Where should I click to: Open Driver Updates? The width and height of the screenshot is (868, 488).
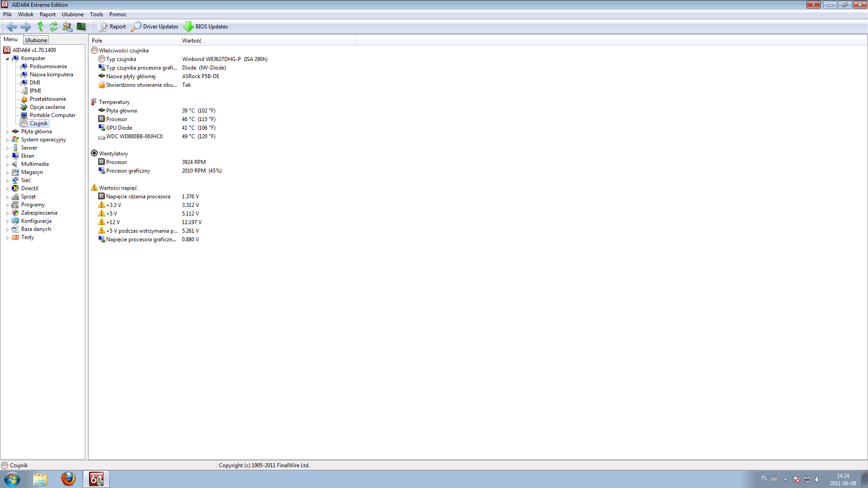155,27
